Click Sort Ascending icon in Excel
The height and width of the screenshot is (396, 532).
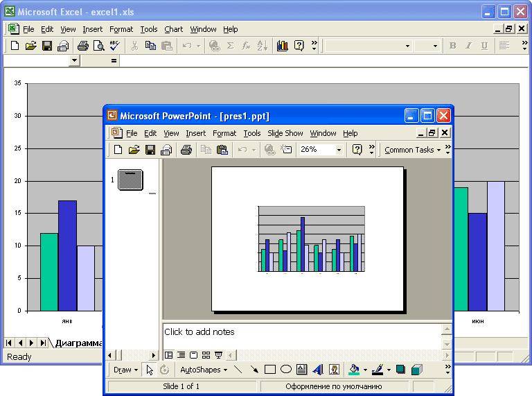click(263, 46)
